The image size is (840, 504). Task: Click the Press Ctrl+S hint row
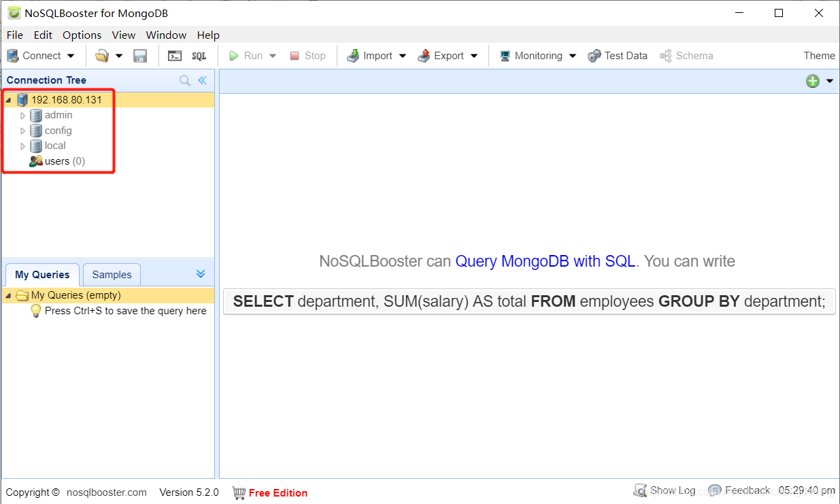[118, 311]
